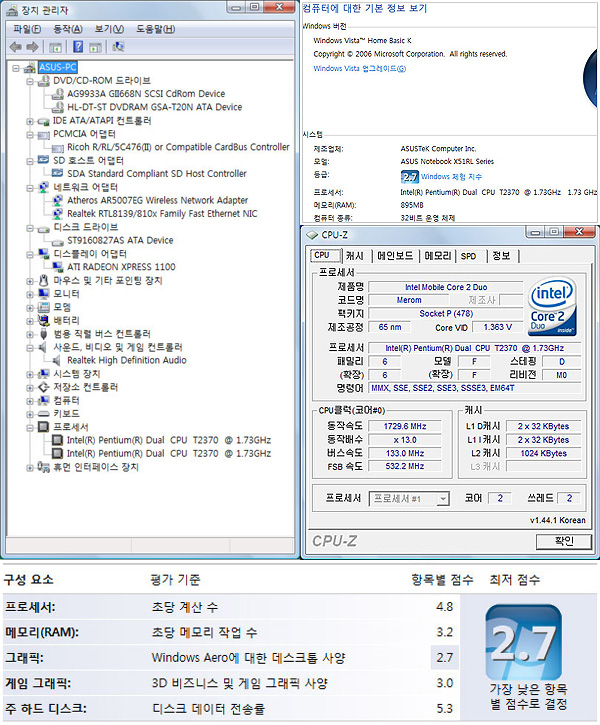
Task: Open Help via the blue question mark icon
Action: [78, 47]
